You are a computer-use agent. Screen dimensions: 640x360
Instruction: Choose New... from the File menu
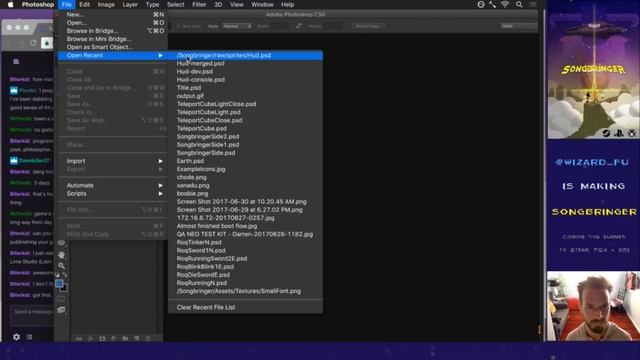coord(113,14)
